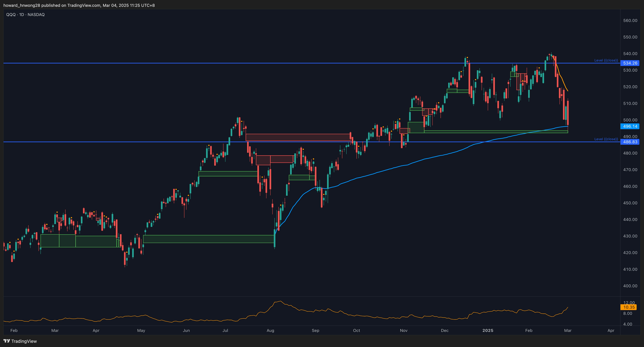Click the Jun label on time axis

pyautogui.click(x=186, y=330)
